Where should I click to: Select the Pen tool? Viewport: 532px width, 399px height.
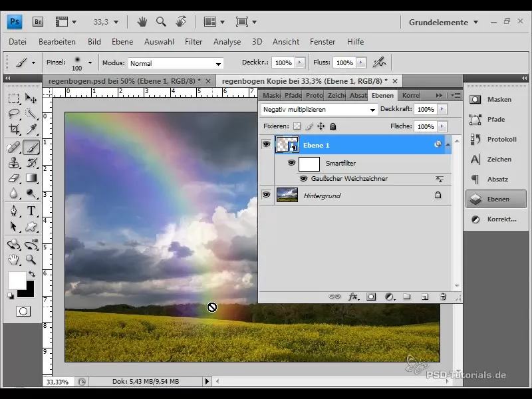pos(14,211)
